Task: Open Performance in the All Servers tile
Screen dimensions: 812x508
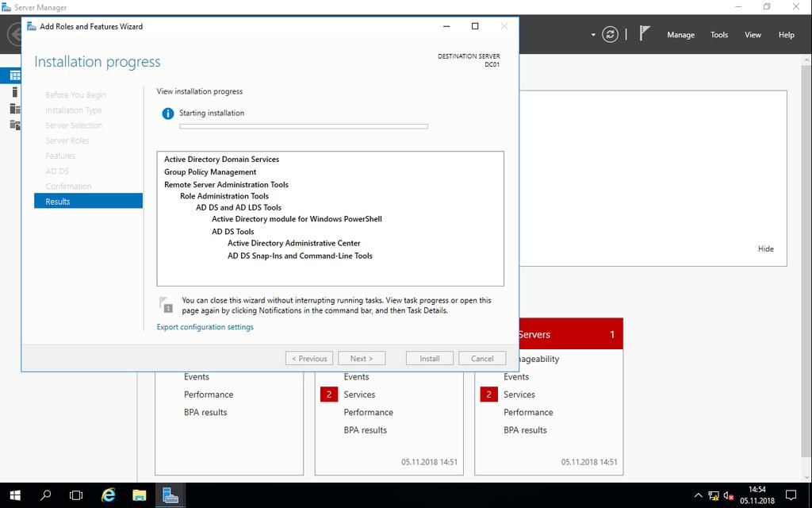Action: point(528,412)
